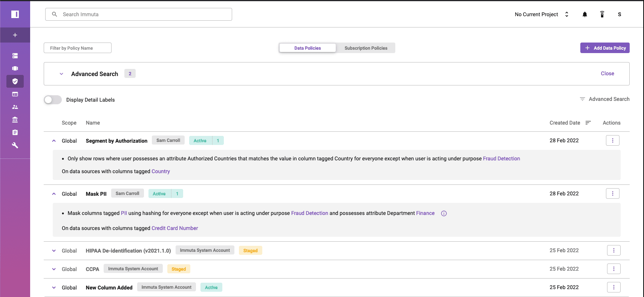
Task: Open actions menu for New Column Added
Action: coord(614,287)
